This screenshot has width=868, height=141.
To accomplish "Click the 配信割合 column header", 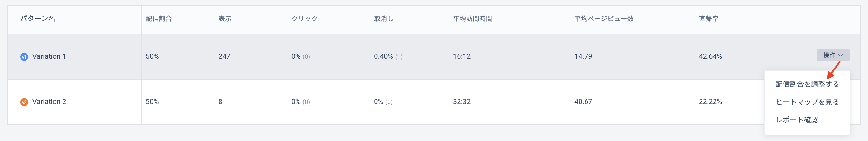I will click(159, 19).
